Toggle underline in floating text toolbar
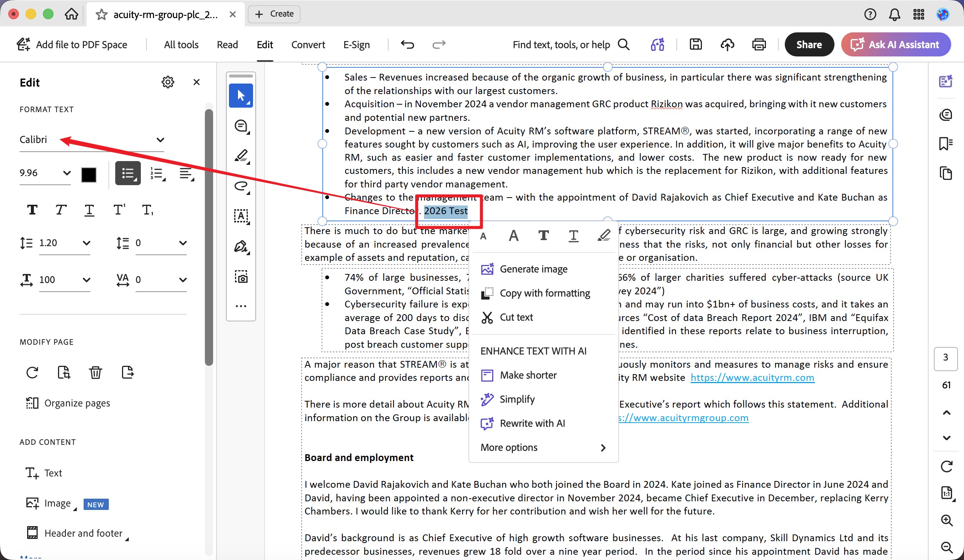 point(574,236)
